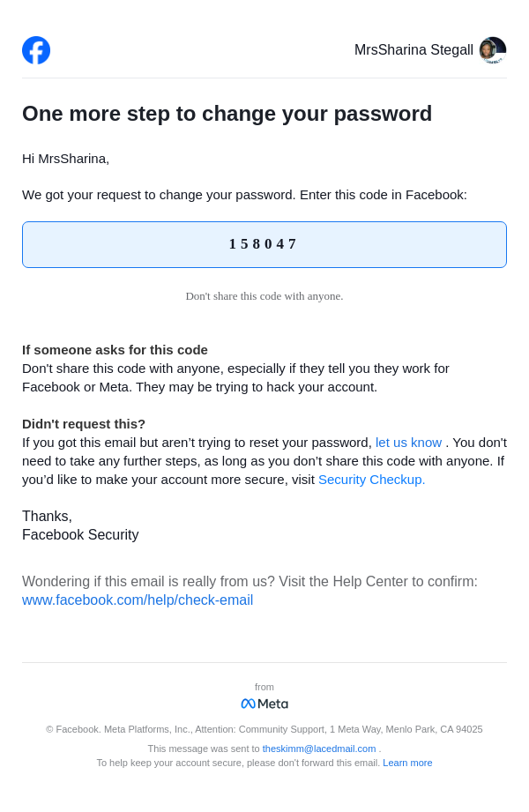Click the Facebook Security signature
The image size is (529, 812).
tap(80, 535)
